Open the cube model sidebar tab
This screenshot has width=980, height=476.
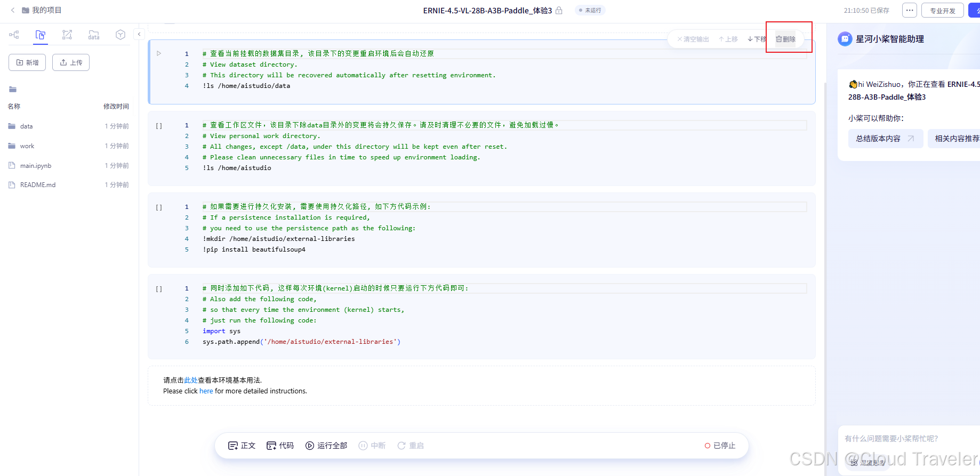click(121, 35)
